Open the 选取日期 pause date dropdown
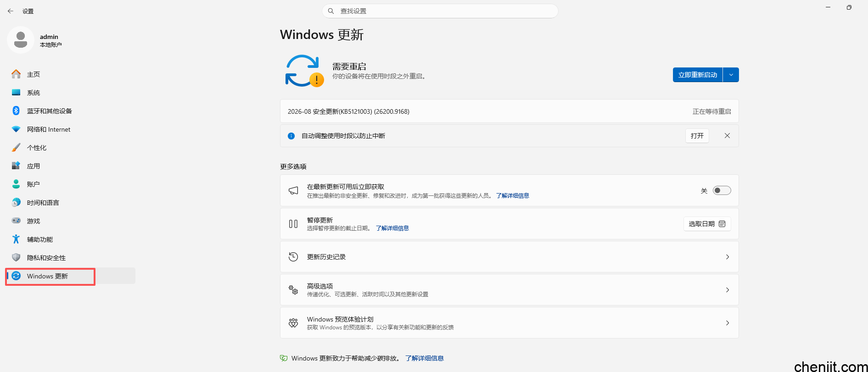 coord(707,224)
